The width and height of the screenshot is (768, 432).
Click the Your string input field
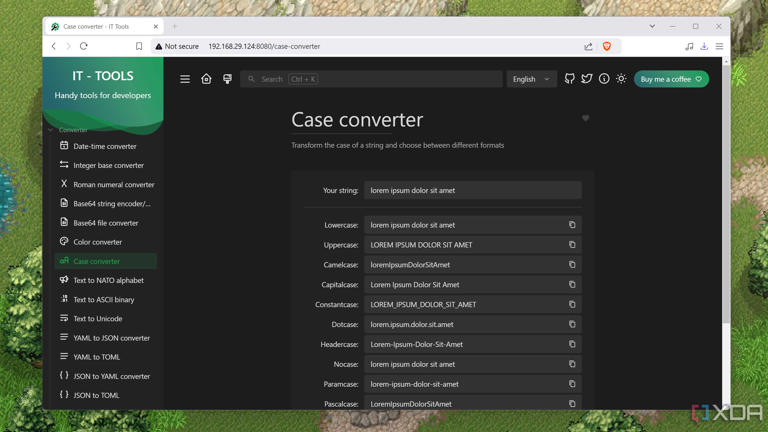pyautogui.click(x=472, y=190)
